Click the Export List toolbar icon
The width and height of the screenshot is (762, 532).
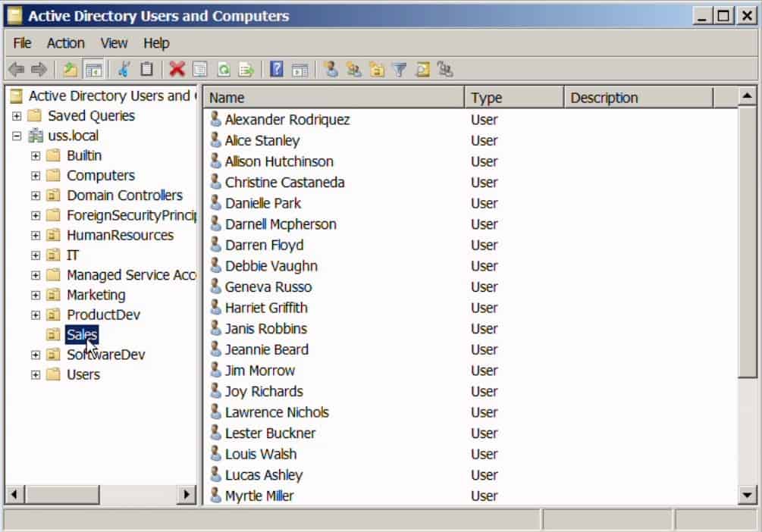246,70
